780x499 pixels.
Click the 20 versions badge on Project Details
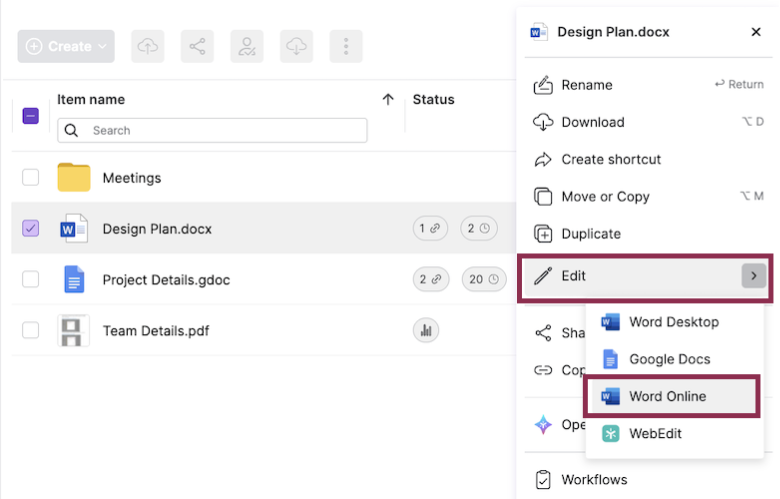click(484, 280)
